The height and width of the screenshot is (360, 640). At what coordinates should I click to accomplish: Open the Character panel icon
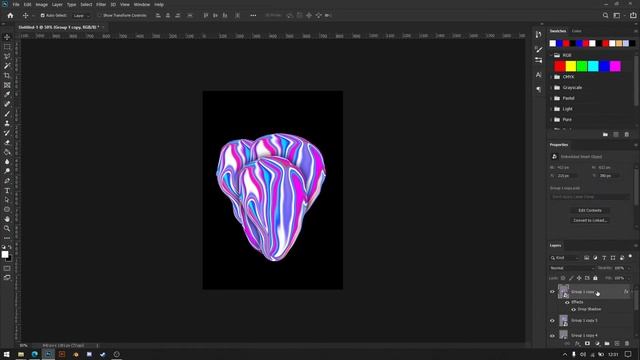pyautogui.click(x=538, y=75)
